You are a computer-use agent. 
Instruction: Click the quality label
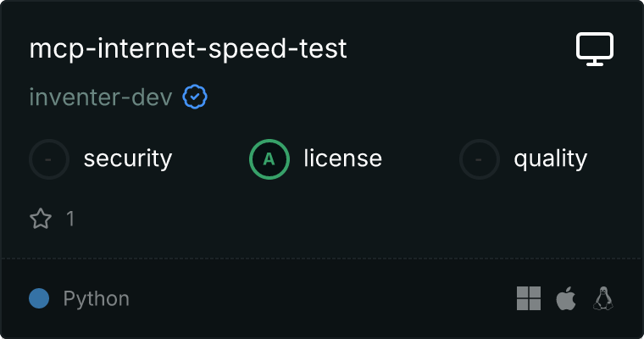coord(550,158)
